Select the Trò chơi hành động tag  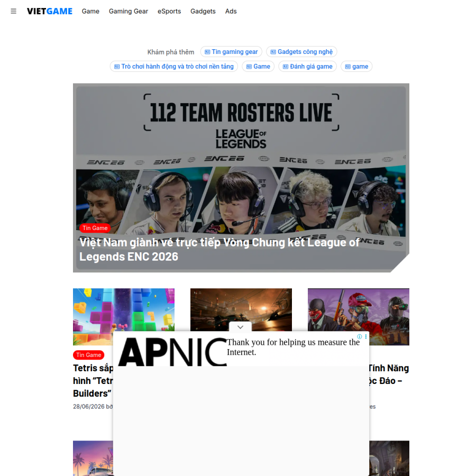[173, 66]
